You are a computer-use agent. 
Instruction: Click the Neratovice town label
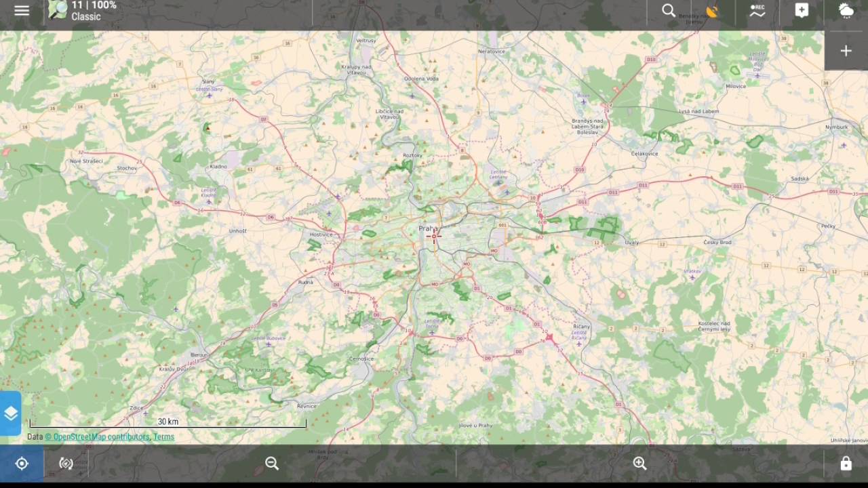[492, 52]
